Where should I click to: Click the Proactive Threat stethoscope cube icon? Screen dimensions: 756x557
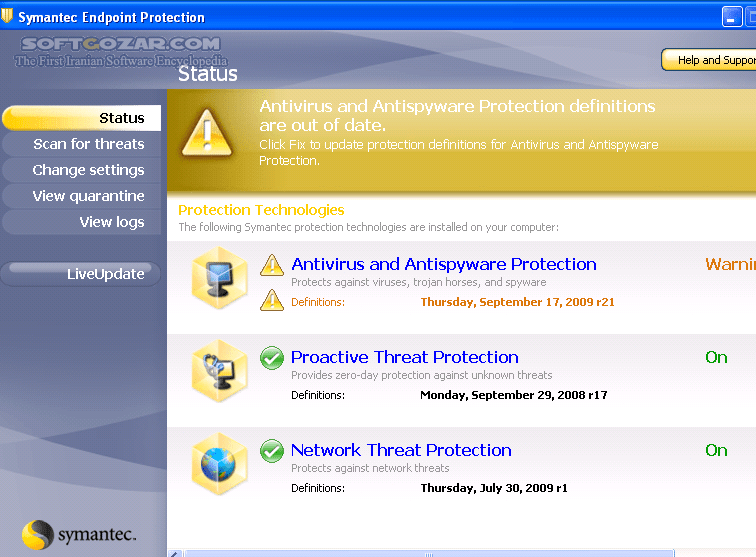219,371
